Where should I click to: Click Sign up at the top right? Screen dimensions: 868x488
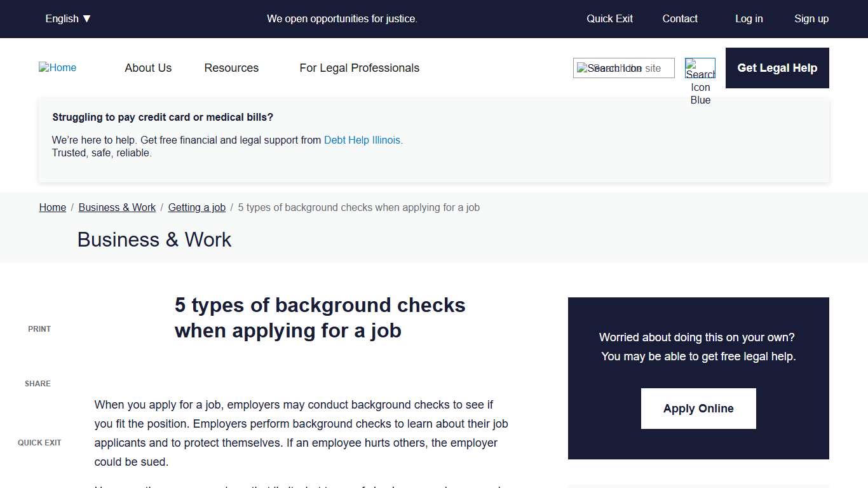(x=811, y=18)
